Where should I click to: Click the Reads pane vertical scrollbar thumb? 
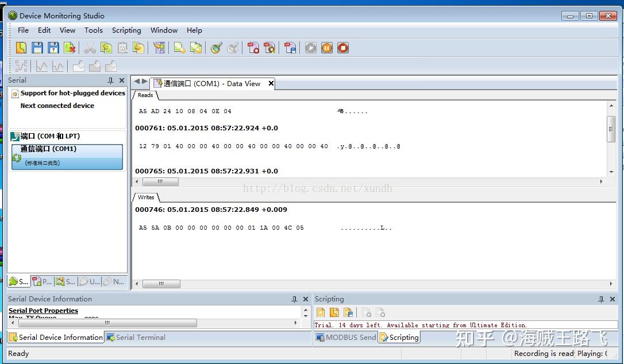[611, 129]
